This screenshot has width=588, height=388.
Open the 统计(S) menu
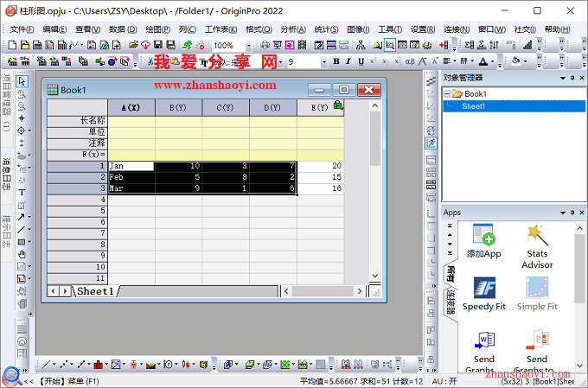pos(326,29)
